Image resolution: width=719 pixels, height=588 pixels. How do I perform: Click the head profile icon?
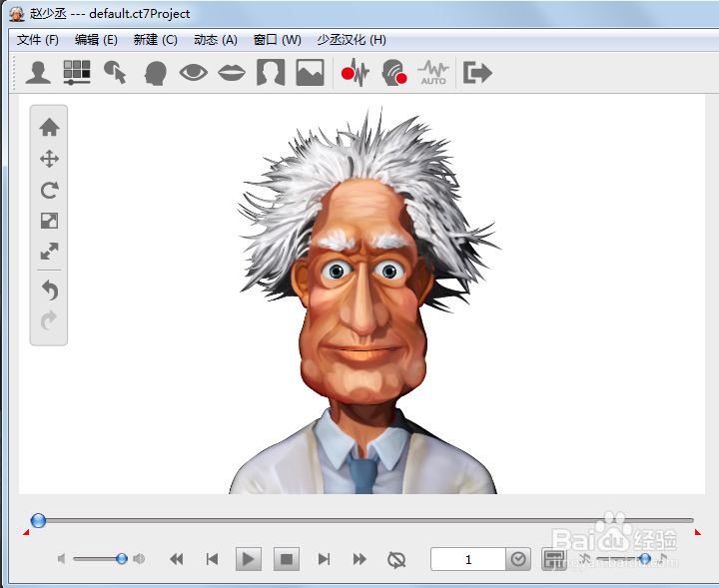point(155,73)
